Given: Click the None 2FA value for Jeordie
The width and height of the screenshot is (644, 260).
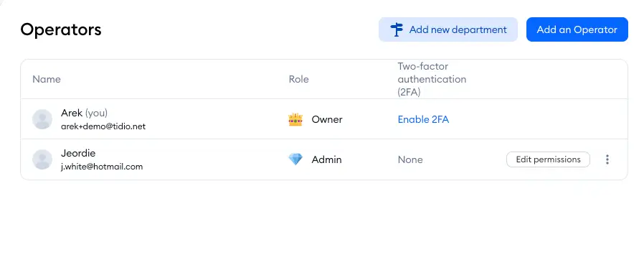Looking at the screenshot, I should pos(410,159).
